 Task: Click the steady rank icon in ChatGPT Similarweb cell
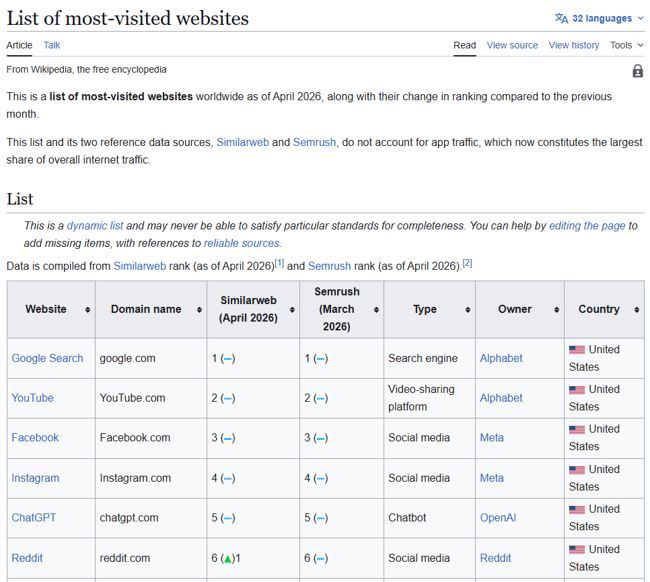(228, 518)
